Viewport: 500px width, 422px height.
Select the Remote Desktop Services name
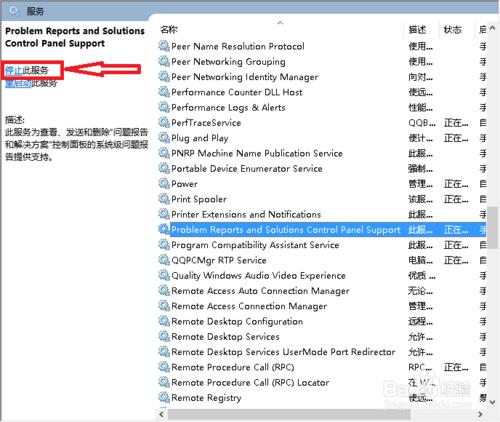click(x=225, y=336)
